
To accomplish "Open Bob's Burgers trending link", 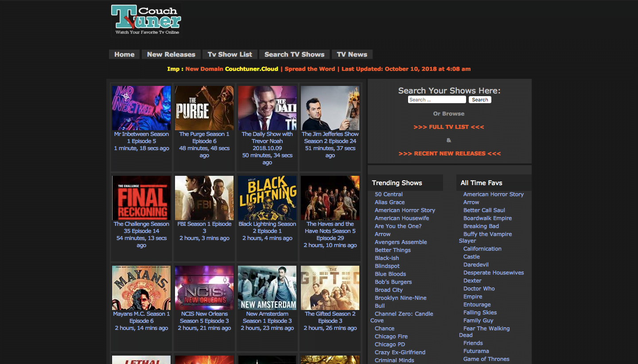I will click(x=393, y=282).
